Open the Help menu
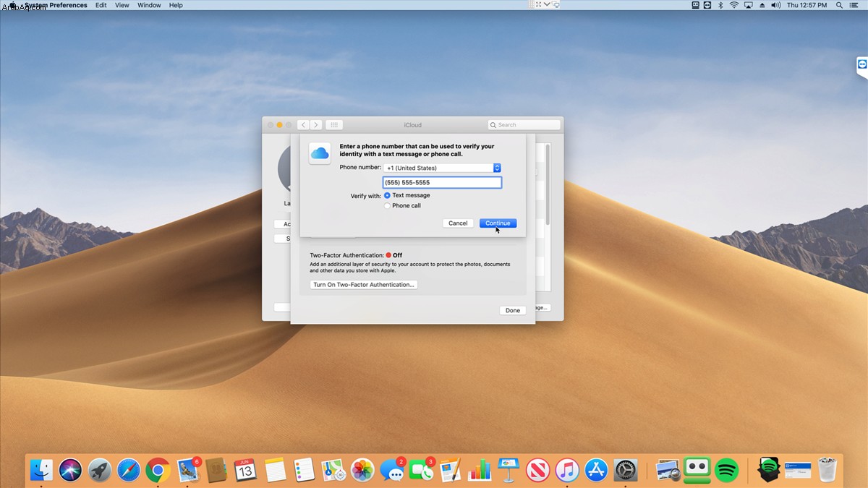868x488 pixels. (176, 5)
